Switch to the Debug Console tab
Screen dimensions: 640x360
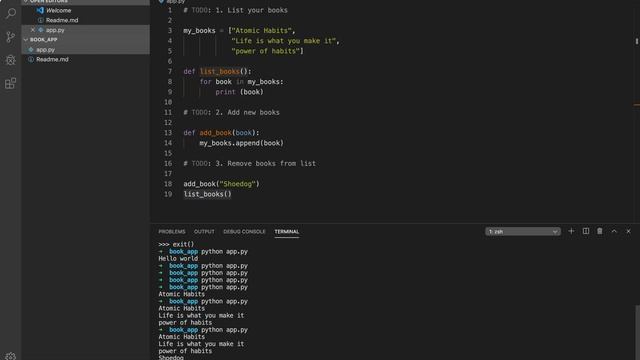(x=244, y=231)
